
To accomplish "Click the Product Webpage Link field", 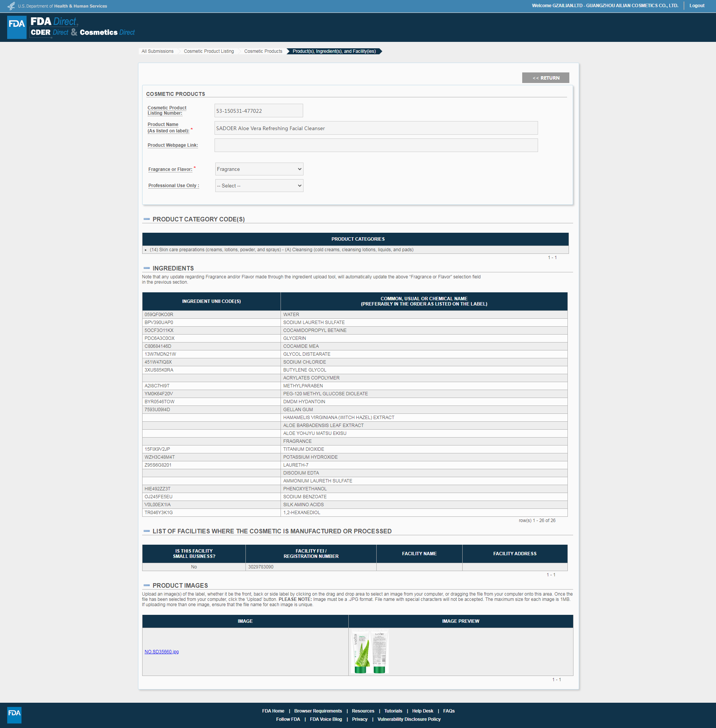I will (376, 145).
